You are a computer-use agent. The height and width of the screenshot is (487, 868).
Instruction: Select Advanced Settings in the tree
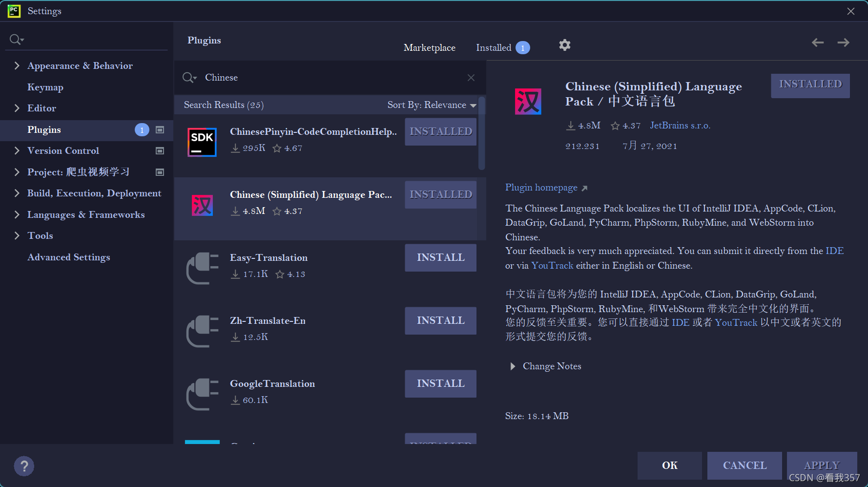point(69,257)
